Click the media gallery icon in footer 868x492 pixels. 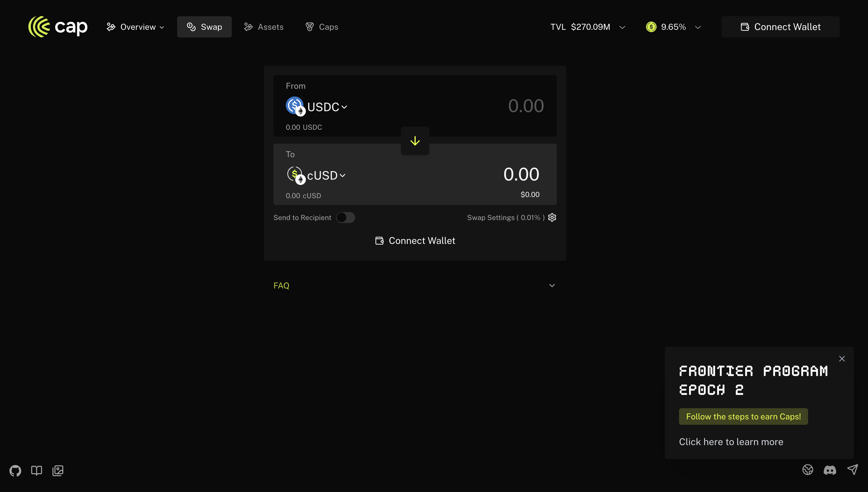coord(58,470)
